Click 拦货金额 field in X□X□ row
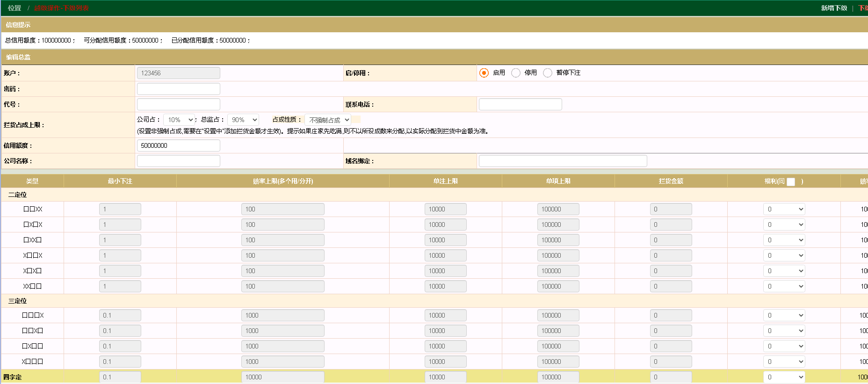 [671, 271]
